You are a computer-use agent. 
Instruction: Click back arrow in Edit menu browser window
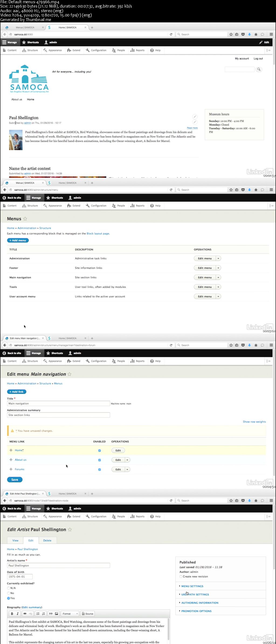[5, 345]
